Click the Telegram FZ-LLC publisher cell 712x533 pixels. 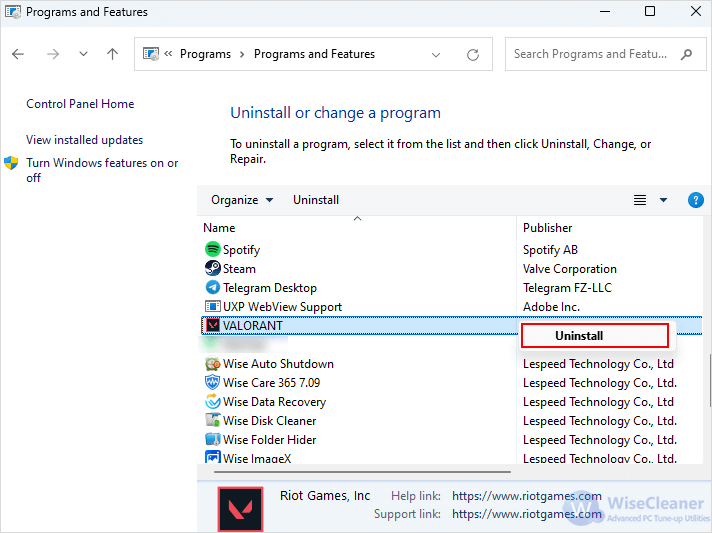click(567, 288)
